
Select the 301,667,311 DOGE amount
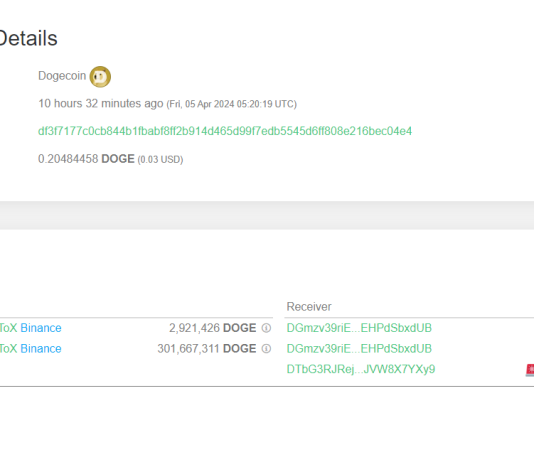pos(207,349)
